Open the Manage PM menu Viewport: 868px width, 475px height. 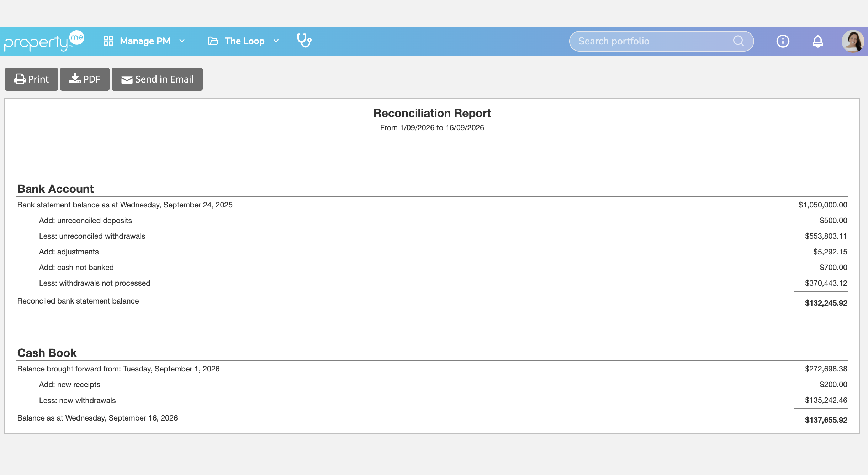144,41
